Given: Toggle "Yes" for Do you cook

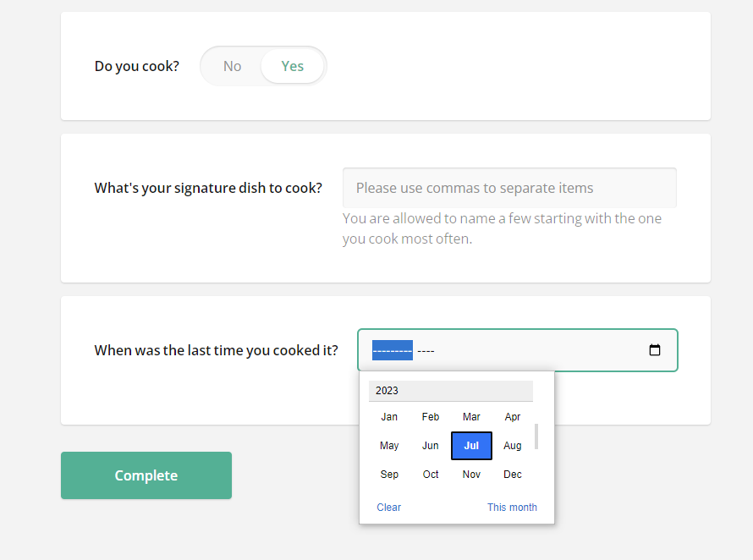Looking at the screenshot, I should point(292,65).
